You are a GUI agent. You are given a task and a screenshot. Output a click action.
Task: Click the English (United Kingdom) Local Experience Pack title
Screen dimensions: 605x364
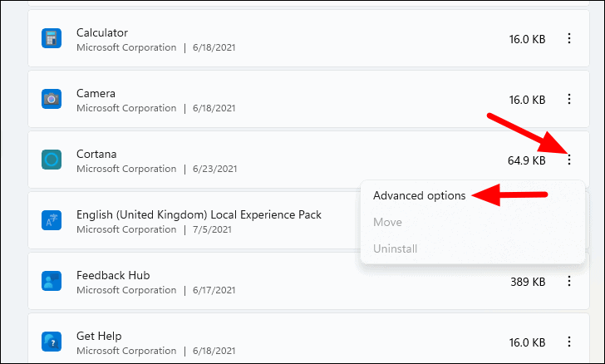click(199, 214)
